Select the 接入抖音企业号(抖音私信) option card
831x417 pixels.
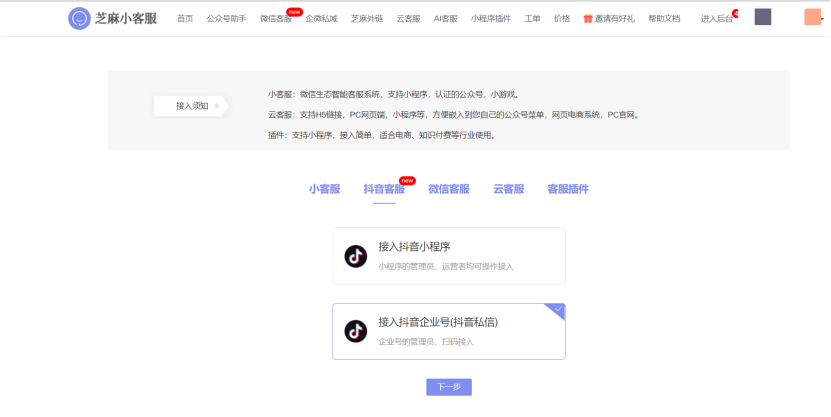coord(449,331)
